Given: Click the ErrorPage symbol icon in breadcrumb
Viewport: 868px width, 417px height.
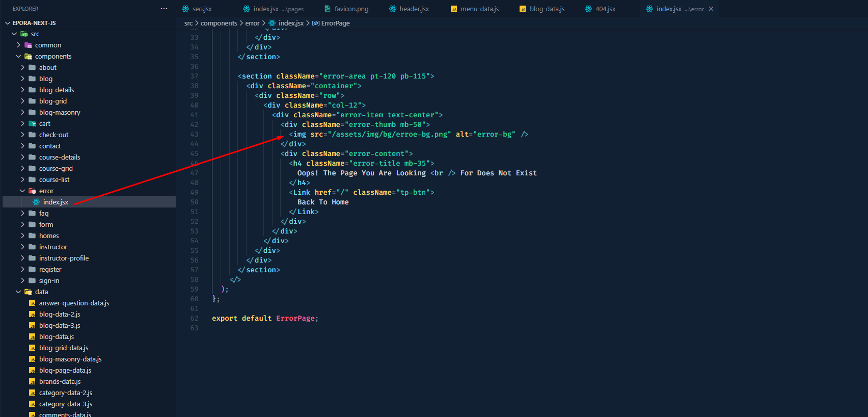Looking at the screenshot, I should point(316,23).
